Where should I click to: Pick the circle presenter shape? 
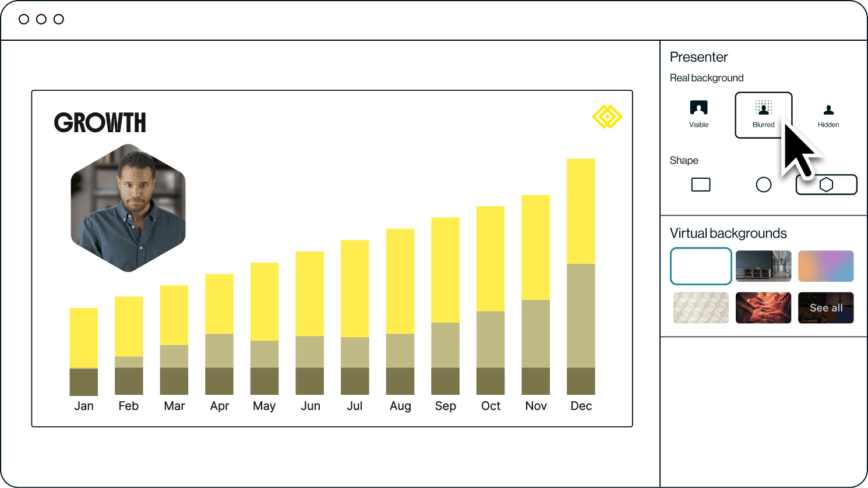pyautogui.click(x=763, y=185)
